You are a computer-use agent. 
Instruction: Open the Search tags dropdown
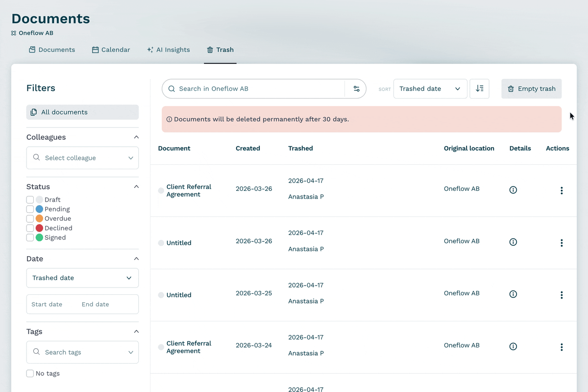click(82, 352)
